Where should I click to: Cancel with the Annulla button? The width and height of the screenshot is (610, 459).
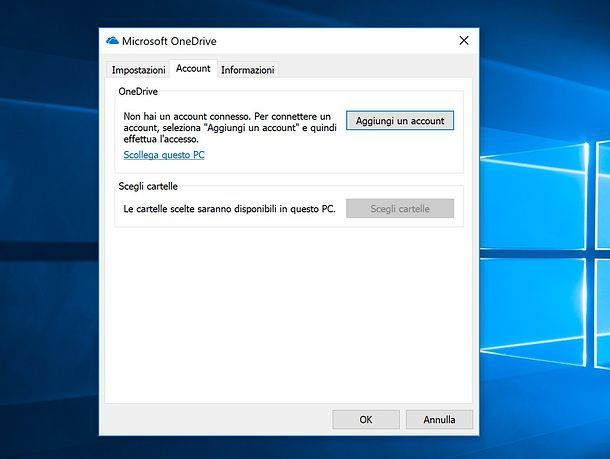click(x=439, y=420)
